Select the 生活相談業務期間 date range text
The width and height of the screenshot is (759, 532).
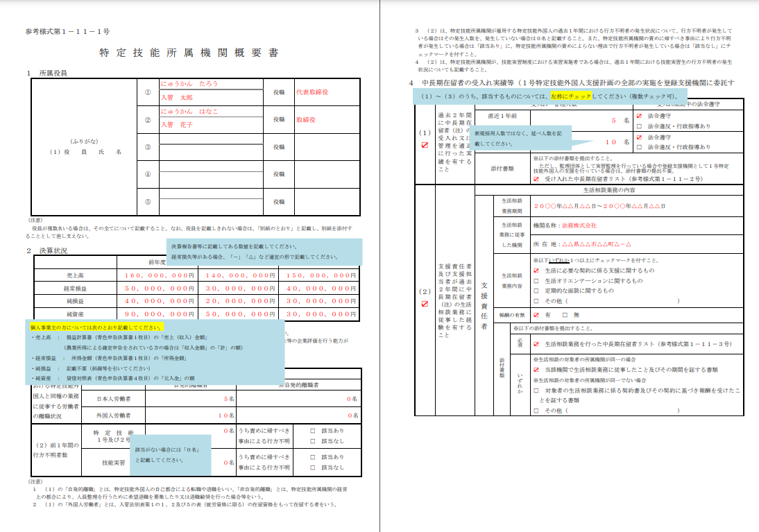(599, 206)
